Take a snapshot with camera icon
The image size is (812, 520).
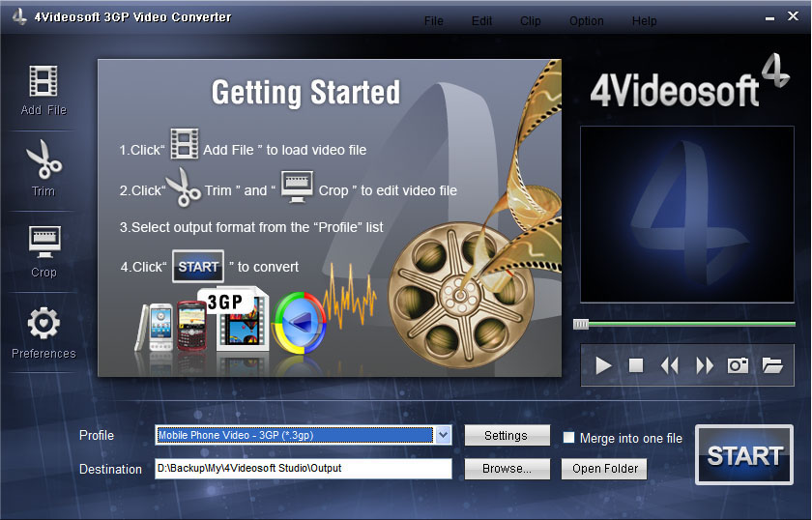coord(738,365)
